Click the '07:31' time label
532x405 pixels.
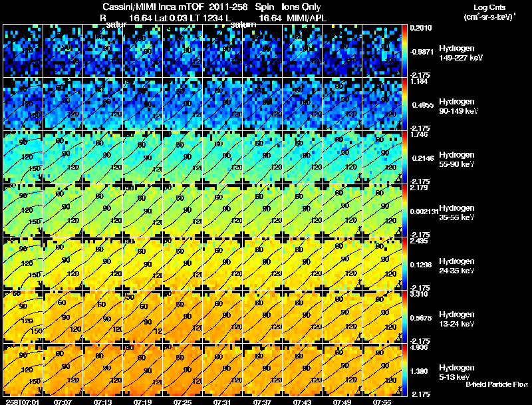point(222,402)
